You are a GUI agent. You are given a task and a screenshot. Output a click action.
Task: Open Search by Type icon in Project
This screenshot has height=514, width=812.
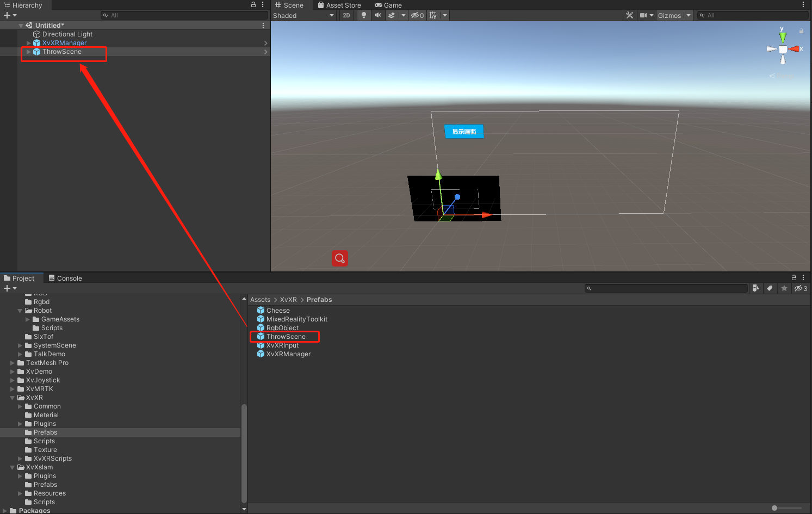pos(755,288)
